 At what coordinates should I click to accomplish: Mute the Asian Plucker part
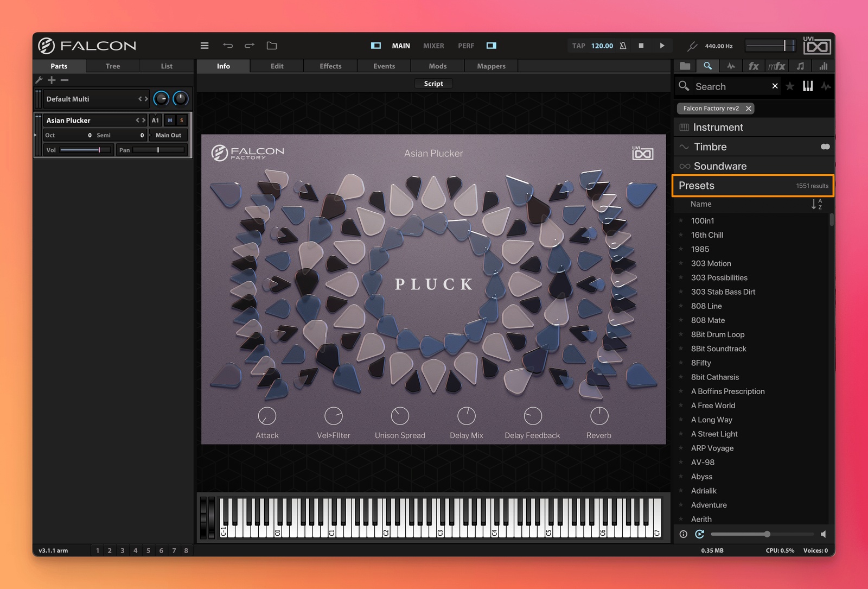[170, 120]
